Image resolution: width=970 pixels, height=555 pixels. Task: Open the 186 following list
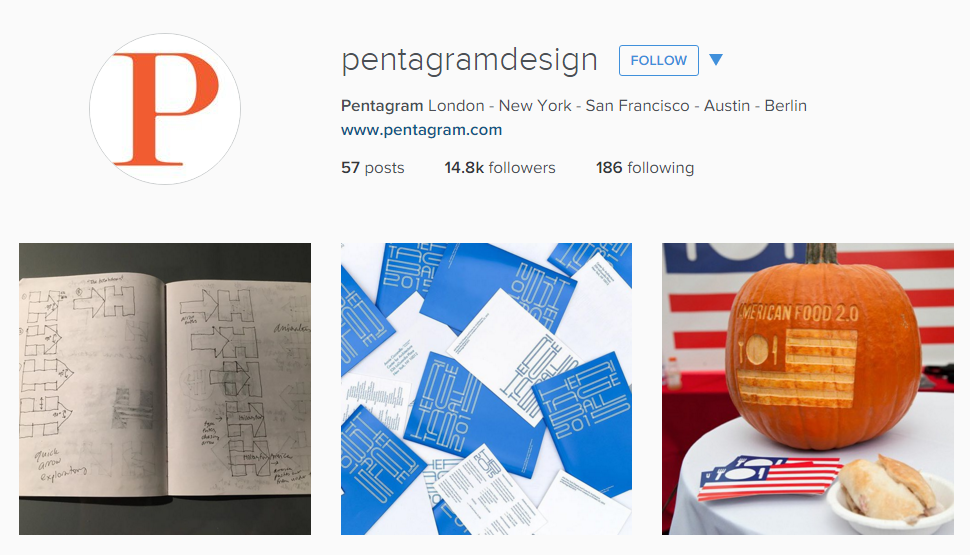click(645, 168)
